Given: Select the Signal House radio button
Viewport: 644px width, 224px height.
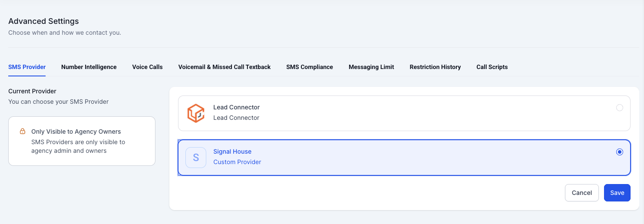Looking at the screenshot, I should (620, 152).
